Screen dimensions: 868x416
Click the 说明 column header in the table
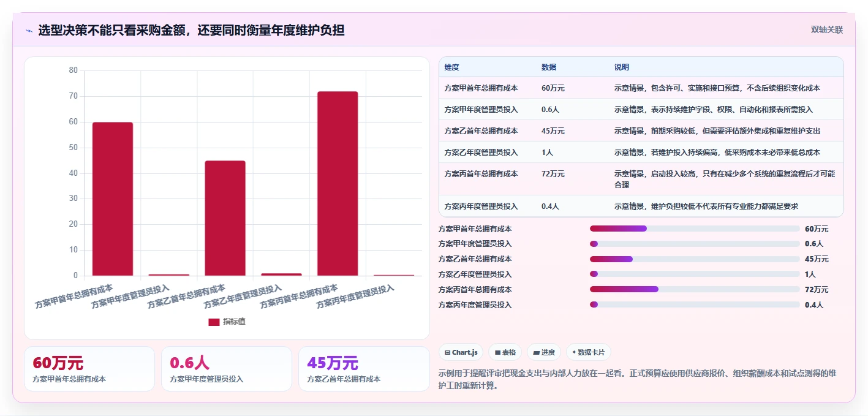coord(622,67)
